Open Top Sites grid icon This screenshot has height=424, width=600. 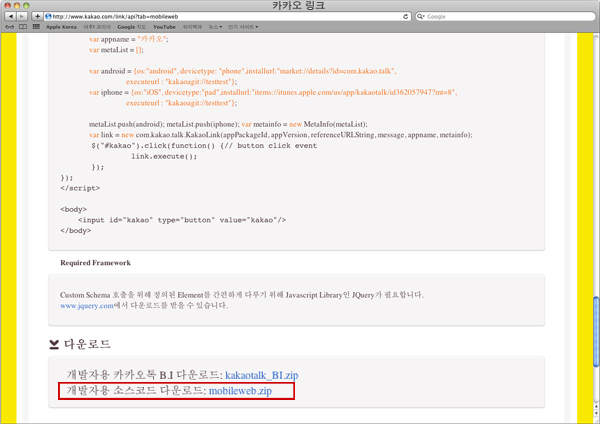click(36, 27)
